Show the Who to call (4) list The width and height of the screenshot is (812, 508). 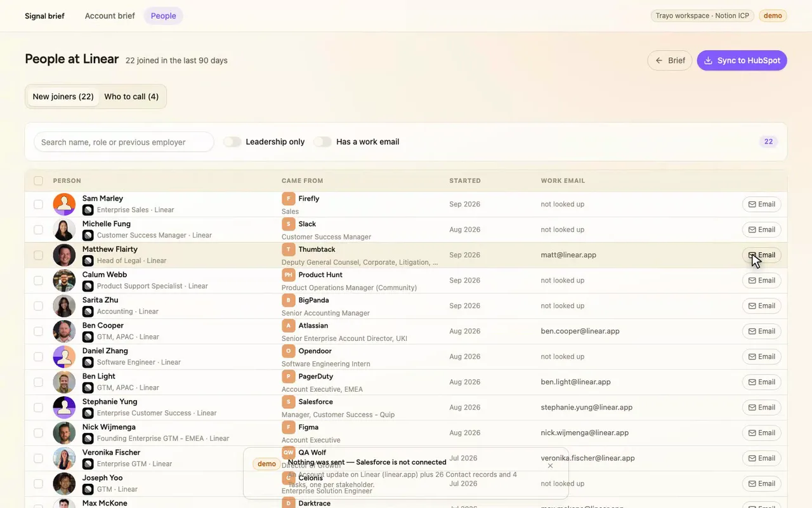tap(131, 97)
